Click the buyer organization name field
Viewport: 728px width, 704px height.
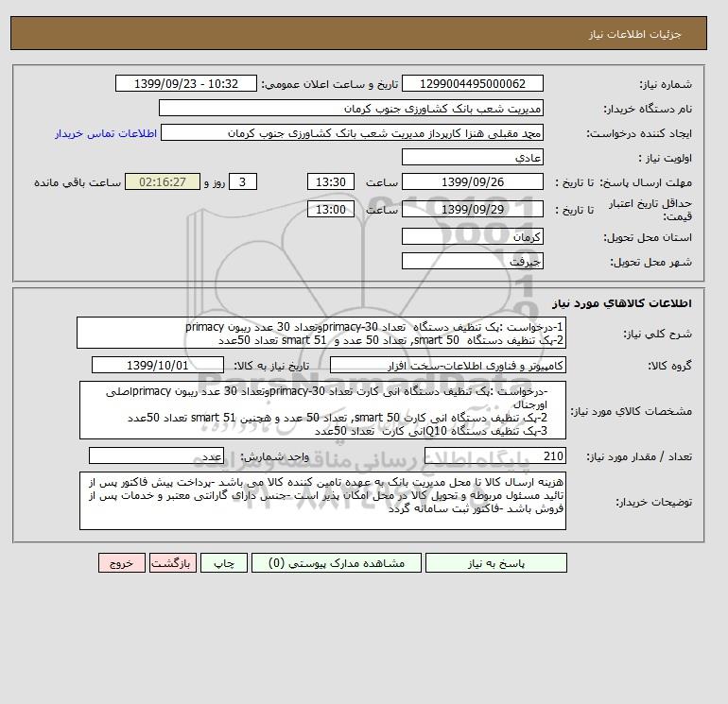[351, 108]
